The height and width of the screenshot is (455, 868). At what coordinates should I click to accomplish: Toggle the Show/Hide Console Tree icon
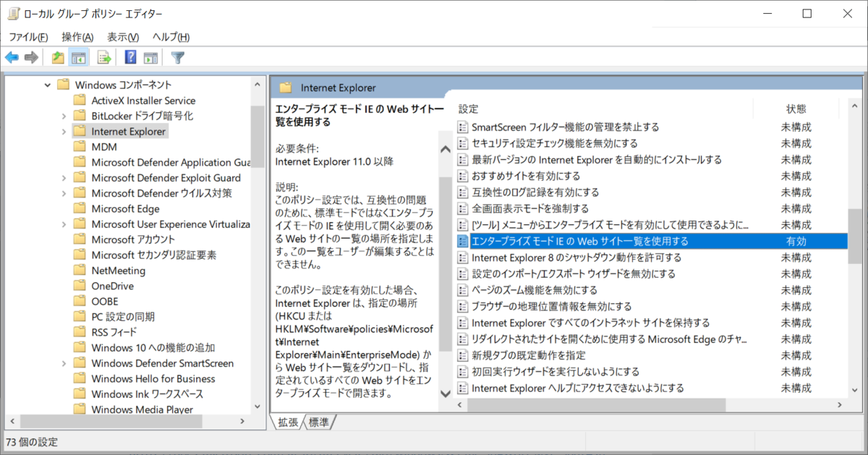(x=79, y=58)
